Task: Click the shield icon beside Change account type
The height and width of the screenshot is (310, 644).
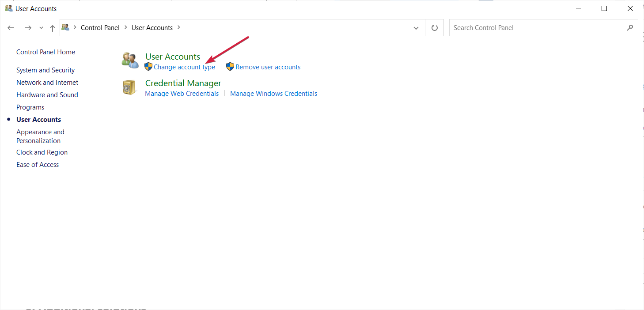Action: 148,67
